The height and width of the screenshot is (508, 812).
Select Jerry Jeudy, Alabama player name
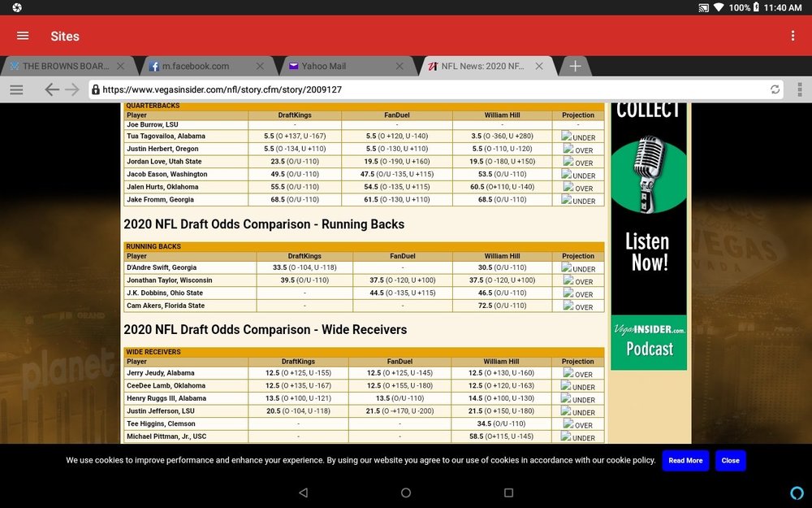(x=161, y=373)
